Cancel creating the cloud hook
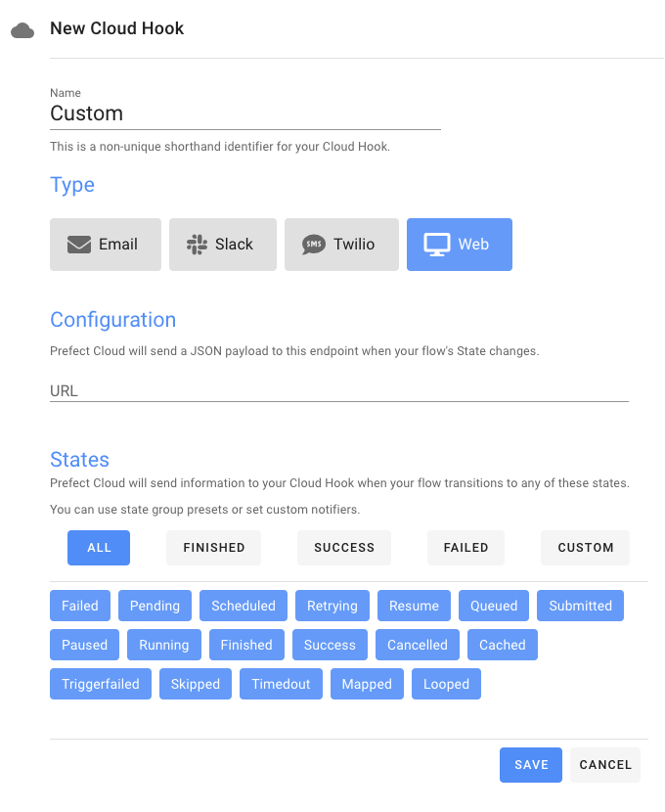 pyautogui.click(x=605, y=764)
